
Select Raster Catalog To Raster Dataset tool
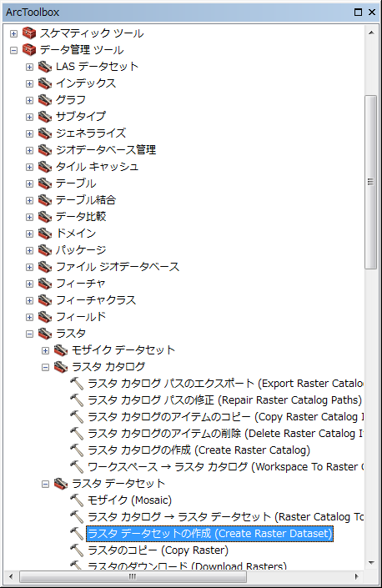225,517
